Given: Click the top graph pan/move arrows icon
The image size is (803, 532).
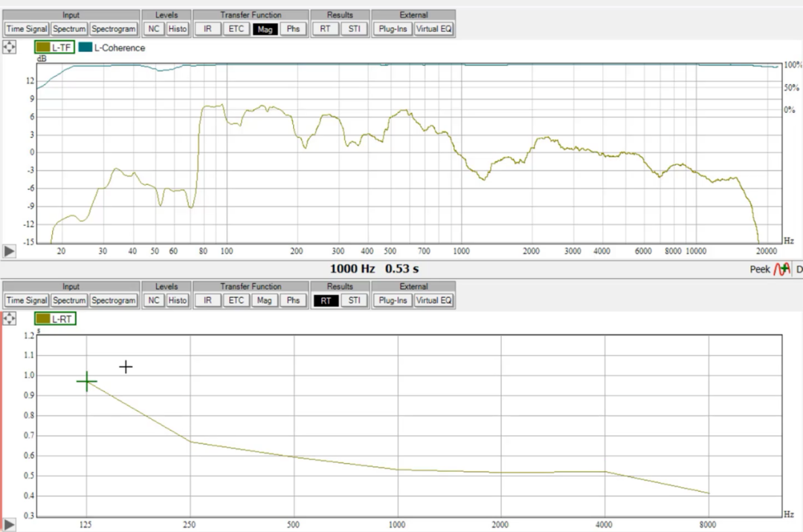Looking at the screenshot, I should click(9, 48).
